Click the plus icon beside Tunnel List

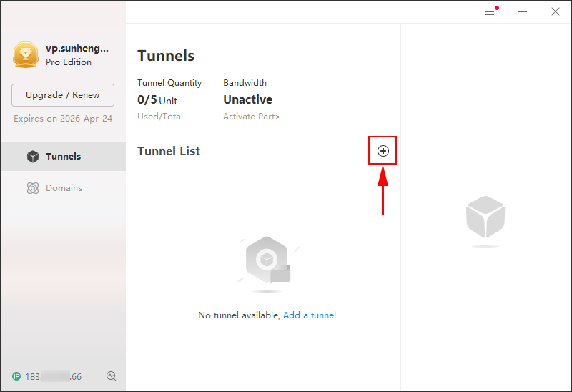[383, 151]
